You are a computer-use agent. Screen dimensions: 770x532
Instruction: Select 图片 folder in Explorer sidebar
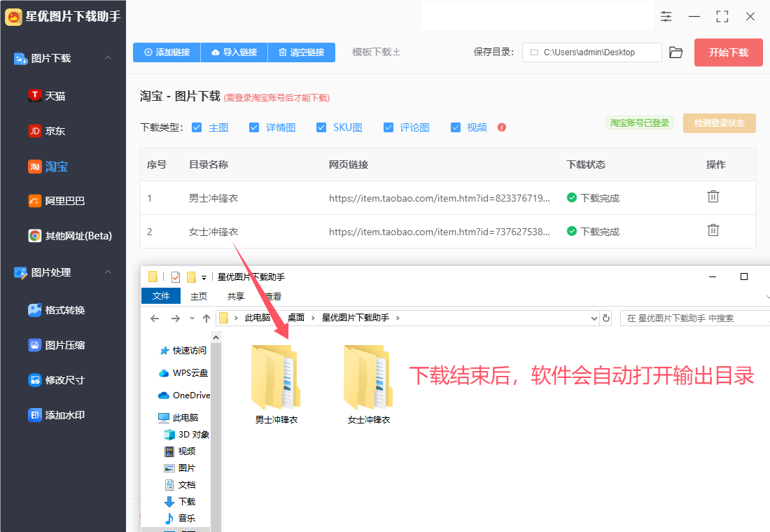click(x=180, y=468)
